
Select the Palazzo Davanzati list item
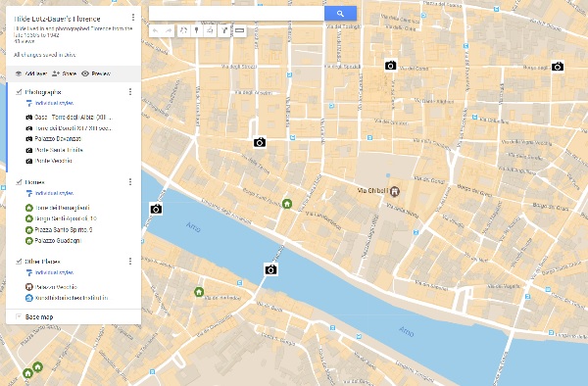(x=54, y=139)
